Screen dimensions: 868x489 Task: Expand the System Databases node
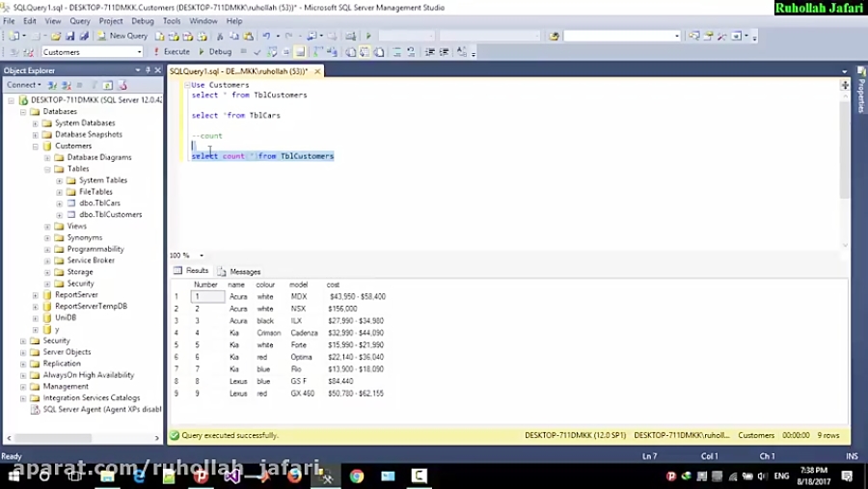point(36,123)
